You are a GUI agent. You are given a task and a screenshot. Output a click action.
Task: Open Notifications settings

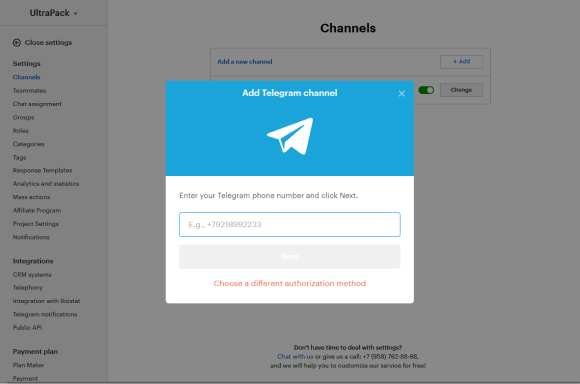click(31, 237)
